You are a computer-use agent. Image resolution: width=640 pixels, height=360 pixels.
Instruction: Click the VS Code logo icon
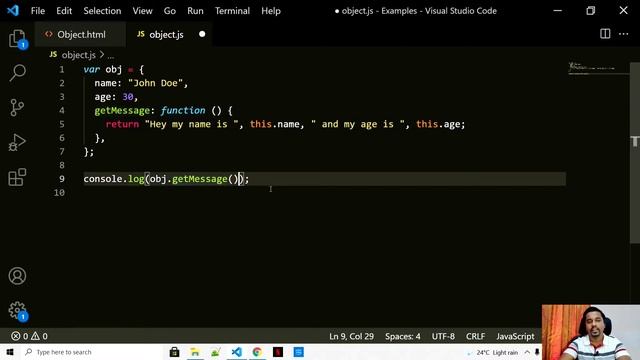coord(13,10)
